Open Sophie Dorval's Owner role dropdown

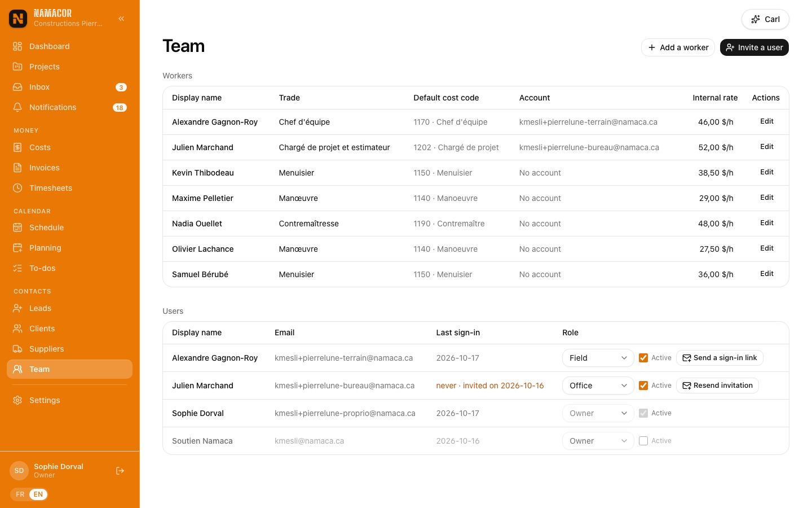[598, 413]
